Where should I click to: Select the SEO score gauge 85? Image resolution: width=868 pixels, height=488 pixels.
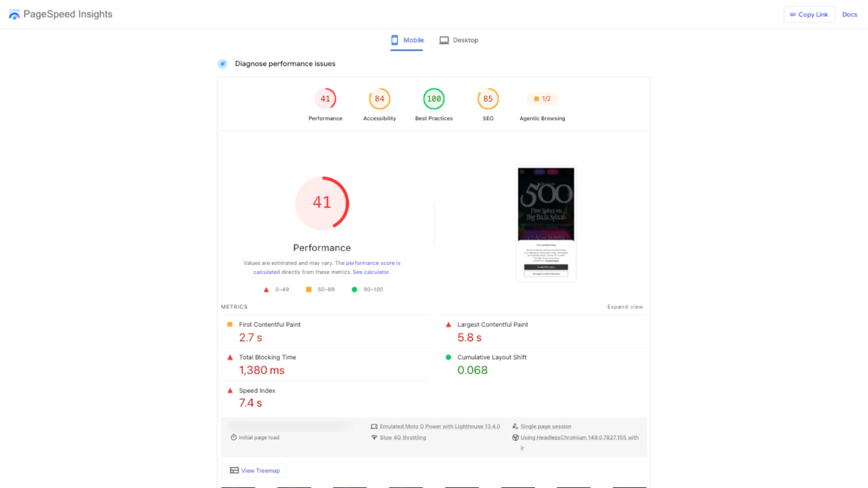pos(488,99)
